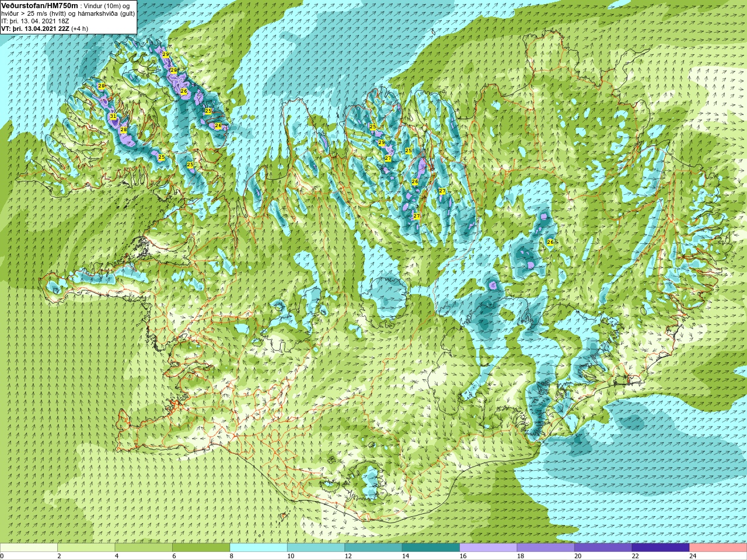The image size is (747, 560).
Task: Click the legend scale number 0
Action: tap(2, 556)
